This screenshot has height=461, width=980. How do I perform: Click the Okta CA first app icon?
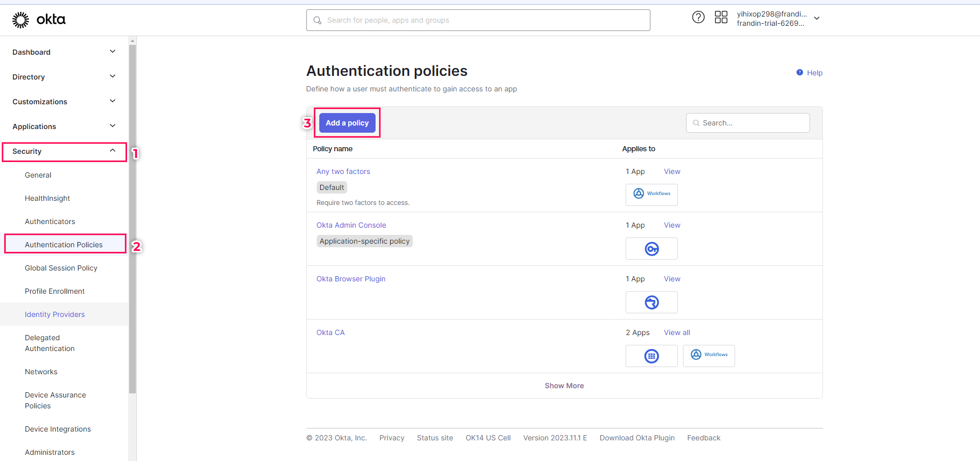point(651,356)
